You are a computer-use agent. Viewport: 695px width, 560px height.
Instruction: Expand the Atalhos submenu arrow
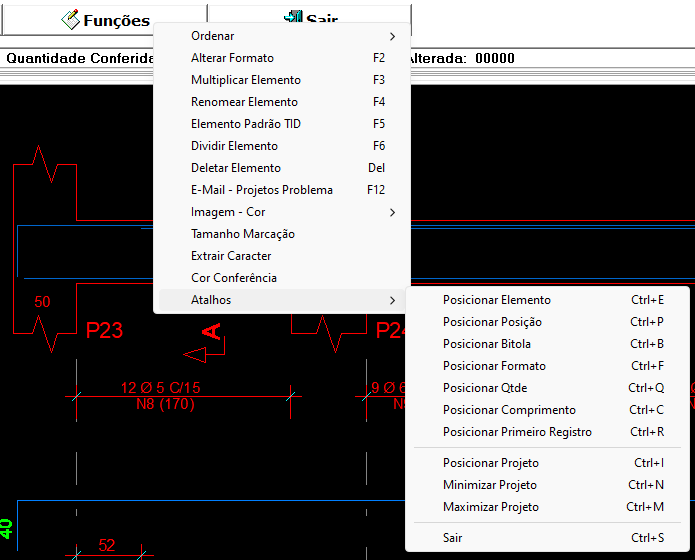392,300
